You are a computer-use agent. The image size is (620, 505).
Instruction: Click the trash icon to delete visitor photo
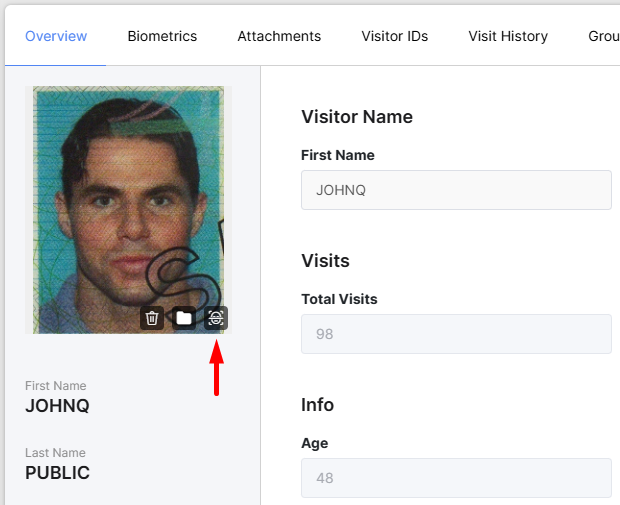[x=152, y=318]
